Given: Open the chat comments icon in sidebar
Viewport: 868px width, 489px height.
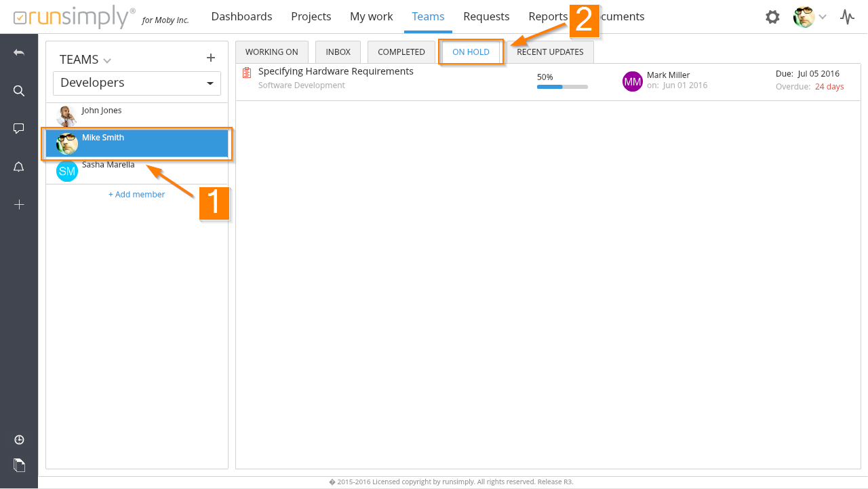Looking at the screenshot, I should (x=19, y=129).
